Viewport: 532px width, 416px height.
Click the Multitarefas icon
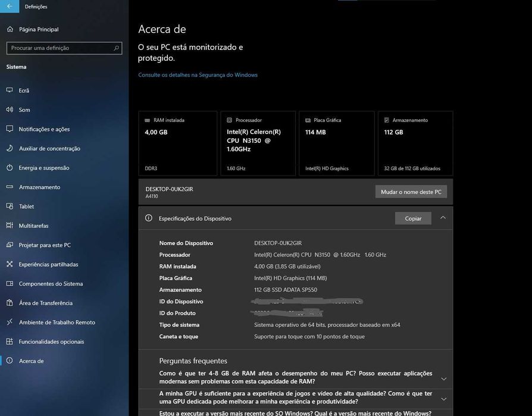click(10, 226)
